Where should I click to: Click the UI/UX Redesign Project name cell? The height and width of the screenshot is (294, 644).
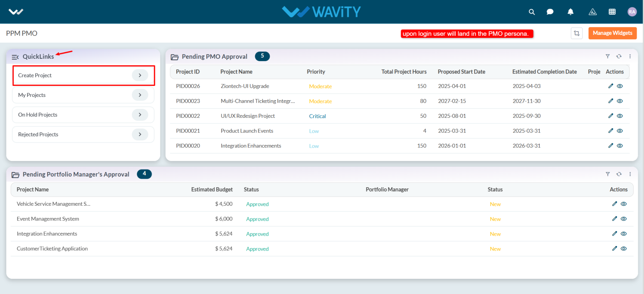click(x=248, y=116)
